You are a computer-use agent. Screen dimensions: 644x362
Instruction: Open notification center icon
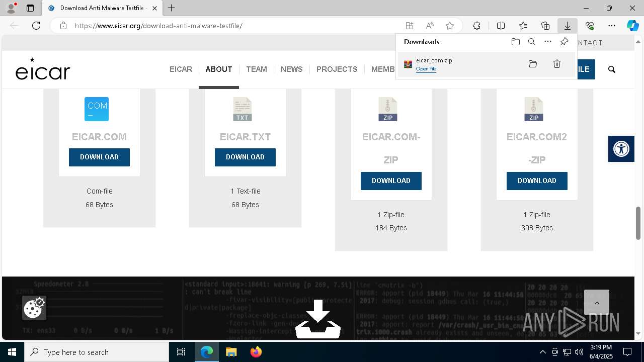pyautogui.click(x=627, y=352)
